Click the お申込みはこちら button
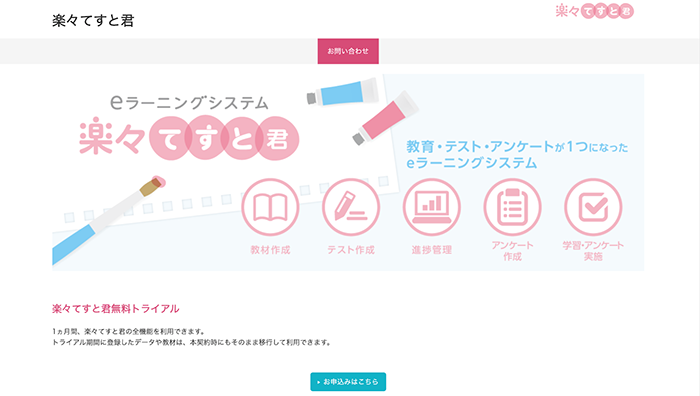Image resolution: width=700 pixels, height=396 pixels. pyautogui.click(x=348, y=382)
